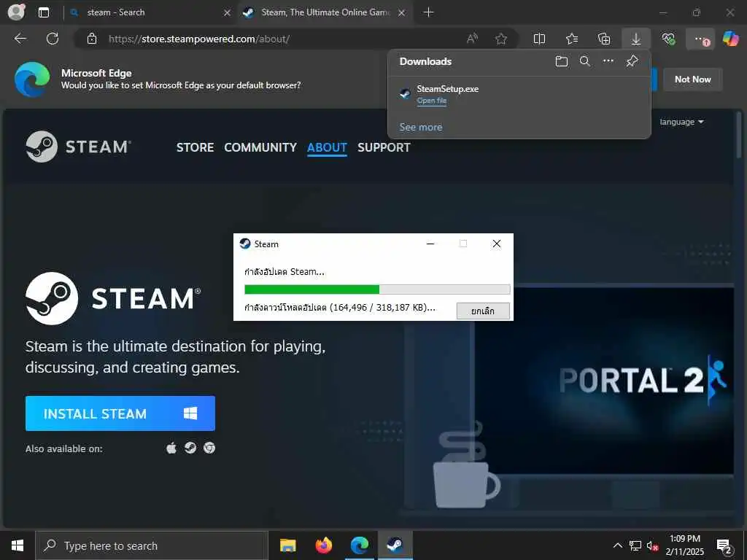747x560 pixels.
Task: Open the muted volume tray icon
Action: click(x=652, y=545)
